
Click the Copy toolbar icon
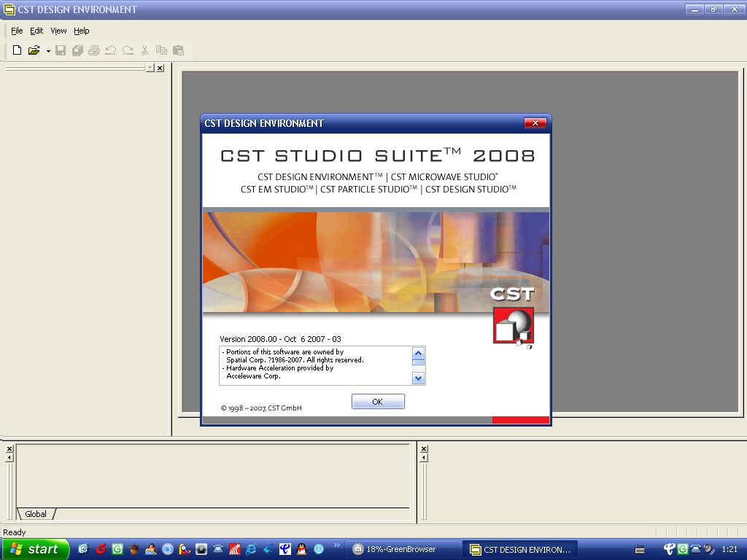point(161,50)
